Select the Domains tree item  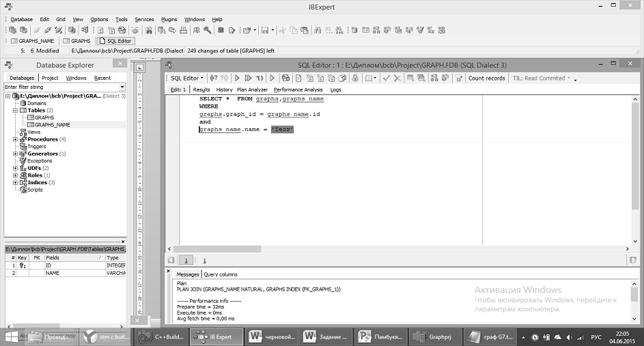37,104
